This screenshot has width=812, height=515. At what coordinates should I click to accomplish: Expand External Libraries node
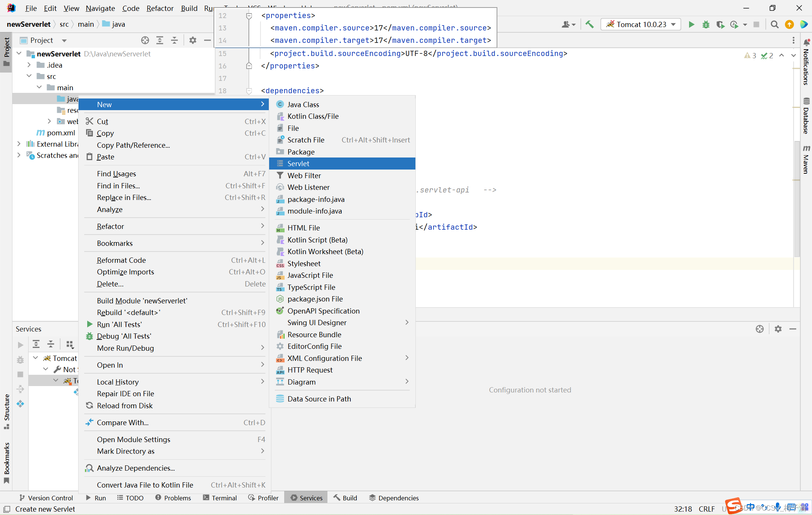[x=19, y=144]
